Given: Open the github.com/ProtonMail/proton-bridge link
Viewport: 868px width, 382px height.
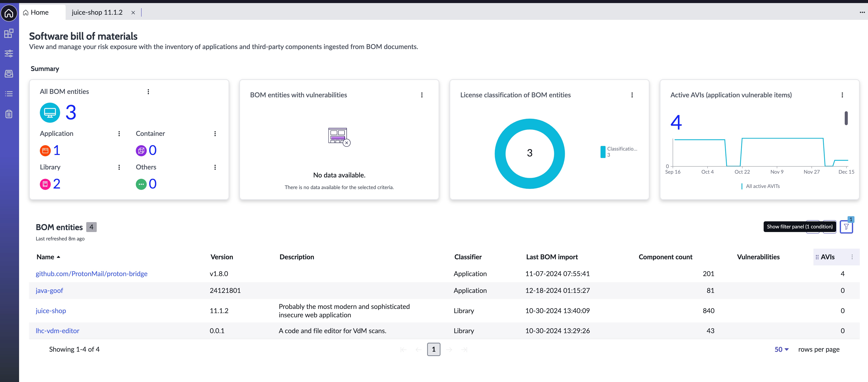Looking at the screenshot, I should (x=91, y=274).
